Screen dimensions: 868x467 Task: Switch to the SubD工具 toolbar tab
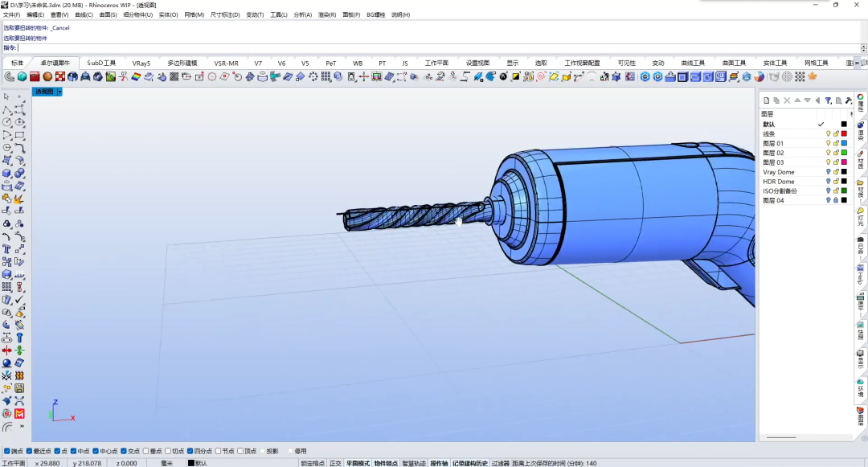click(101, 63)
